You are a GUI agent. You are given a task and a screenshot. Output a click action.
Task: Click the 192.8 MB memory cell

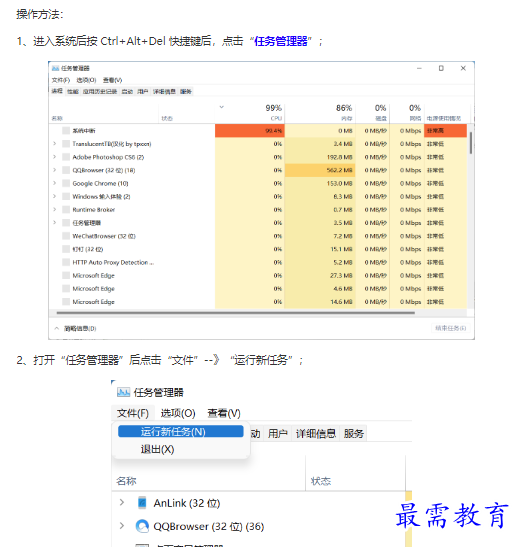click(x=320, y=157)
